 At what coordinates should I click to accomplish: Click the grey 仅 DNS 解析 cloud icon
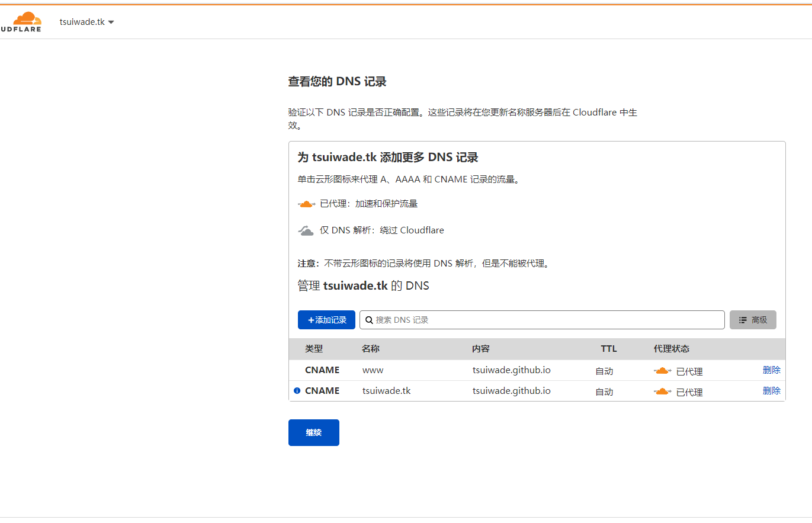(x=306, y=230)
